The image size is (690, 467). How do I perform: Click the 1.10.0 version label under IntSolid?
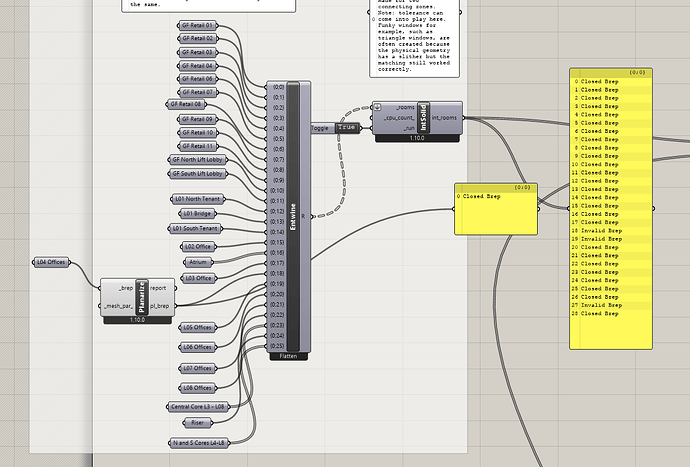coord(417,138)
